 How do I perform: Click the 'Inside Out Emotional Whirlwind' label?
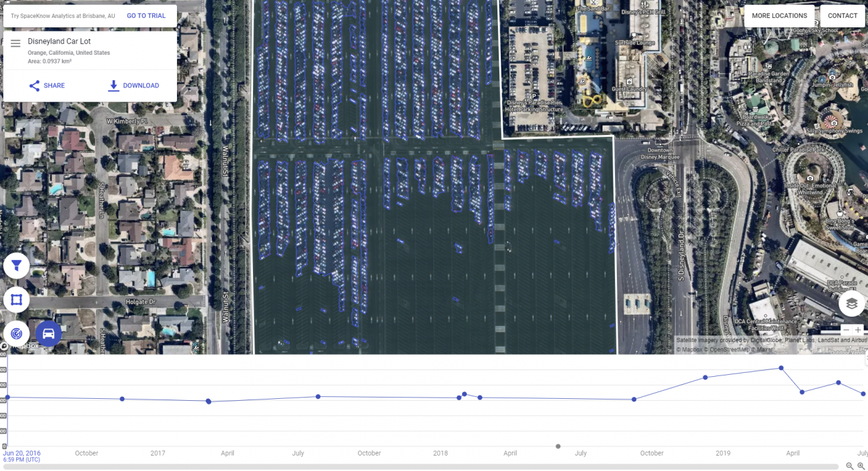click(x=809, y=188)
